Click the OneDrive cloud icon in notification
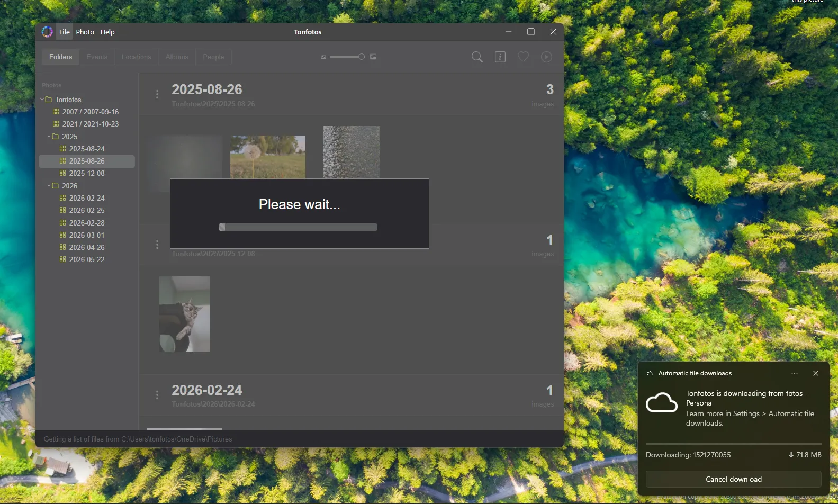This screenshot has width=838, height=504. click(662, 402)
